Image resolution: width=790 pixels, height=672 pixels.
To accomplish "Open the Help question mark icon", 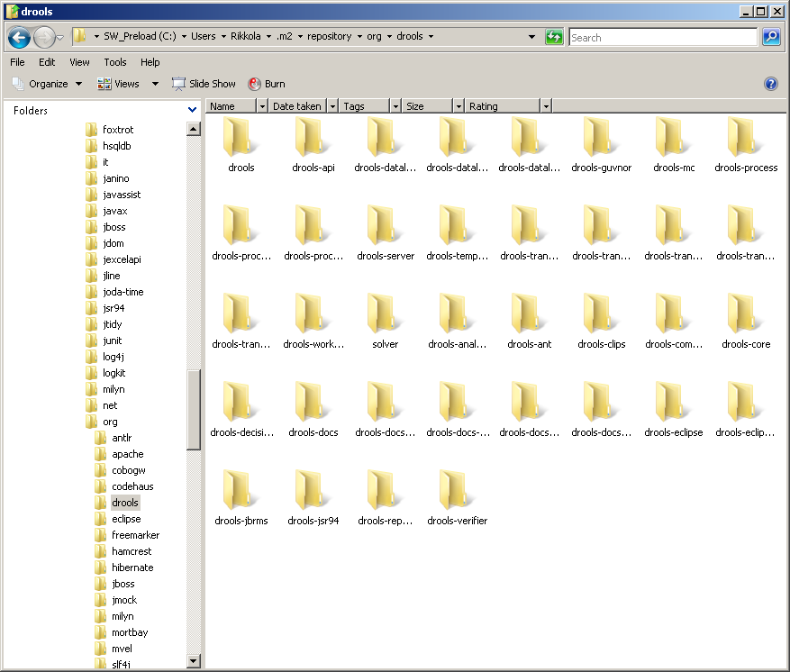I will [771, 84].
